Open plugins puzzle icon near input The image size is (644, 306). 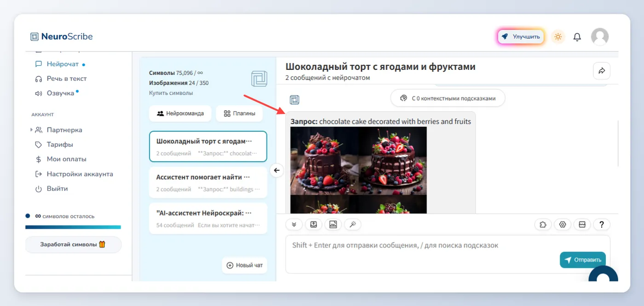pyautogui.click(x=543, y=225)
